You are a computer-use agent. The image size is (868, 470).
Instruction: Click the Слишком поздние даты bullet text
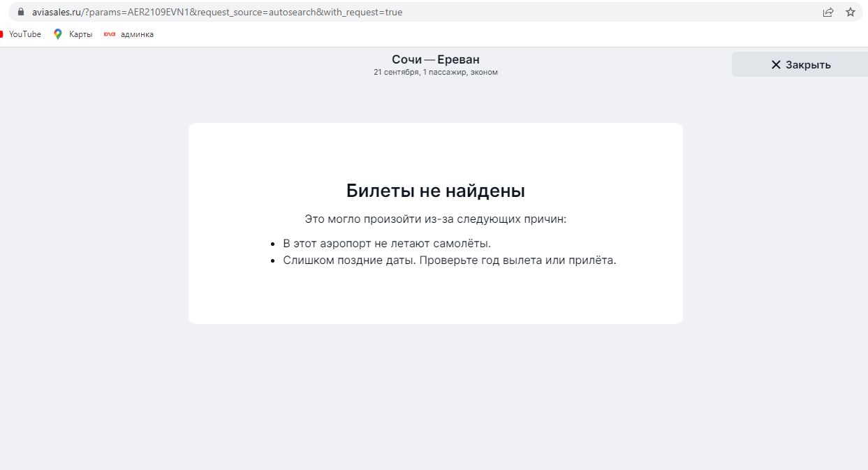point(449,260)
